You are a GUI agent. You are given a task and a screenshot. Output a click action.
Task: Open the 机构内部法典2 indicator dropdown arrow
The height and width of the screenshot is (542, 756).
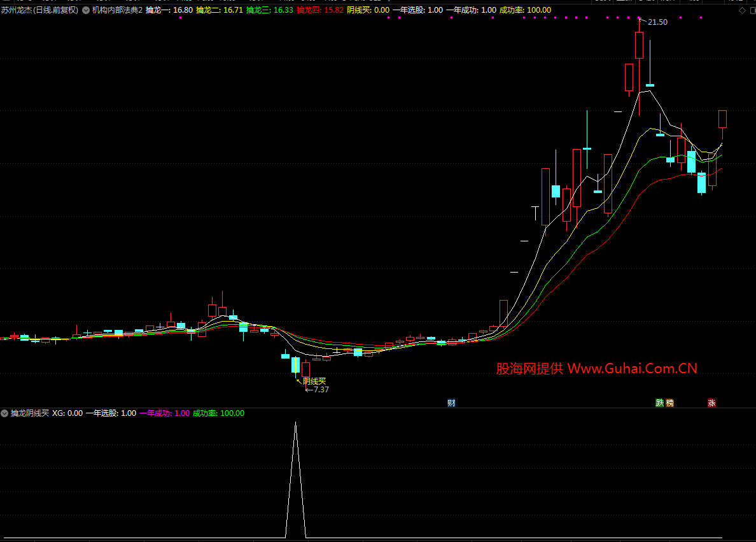pyautogui.click(x=86, y=10)
